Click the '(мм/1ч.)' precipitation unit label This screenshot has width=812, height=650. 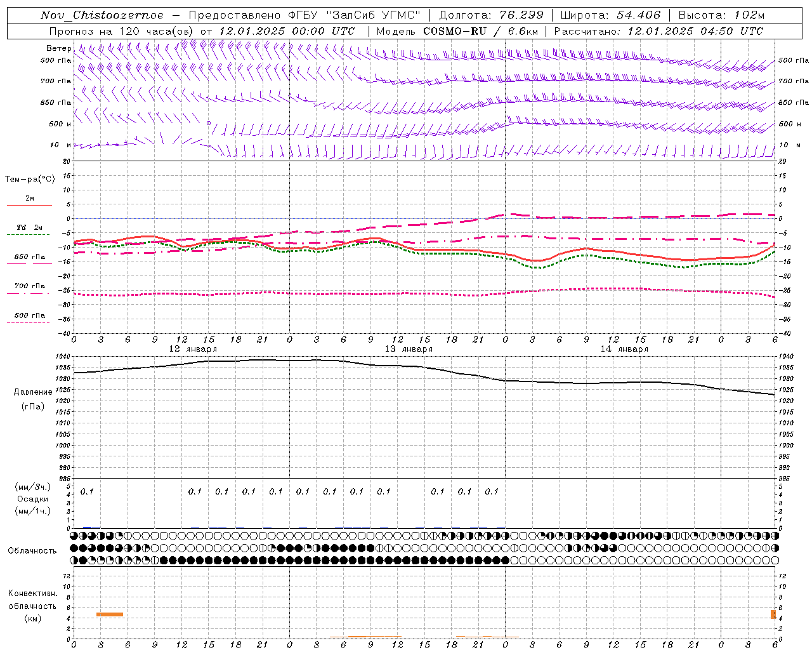32,511
